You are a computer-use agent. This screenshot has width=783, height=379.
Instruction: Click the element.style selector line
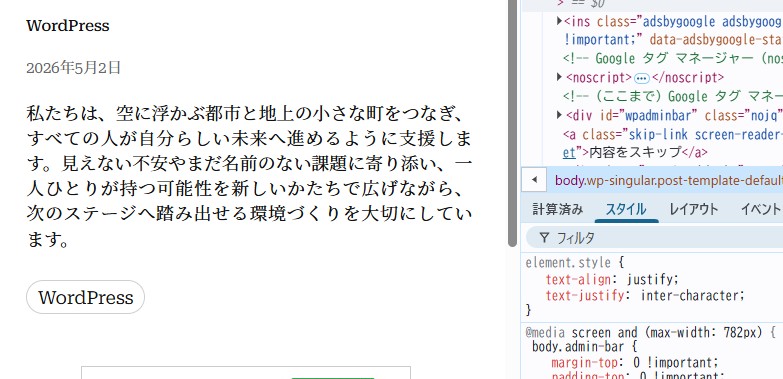point(575,263)
